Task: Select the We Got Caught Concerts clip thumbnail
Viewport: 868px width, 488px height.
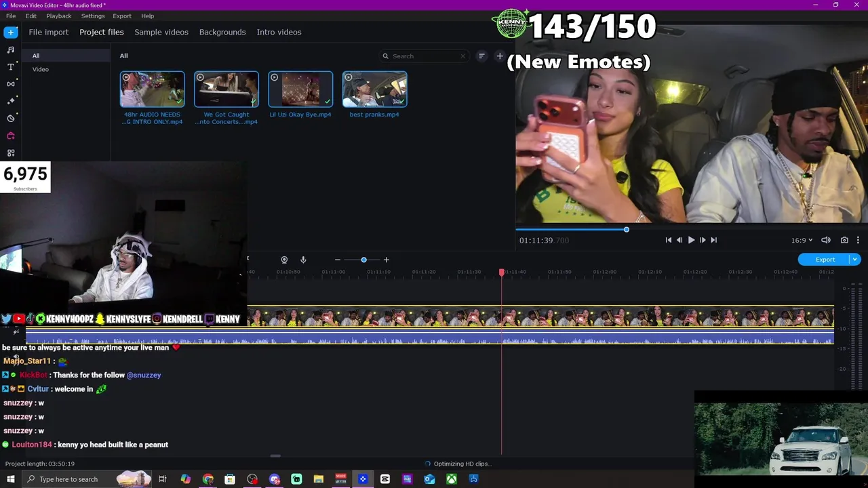Action: pyautogui.click(x=226, y=89)
